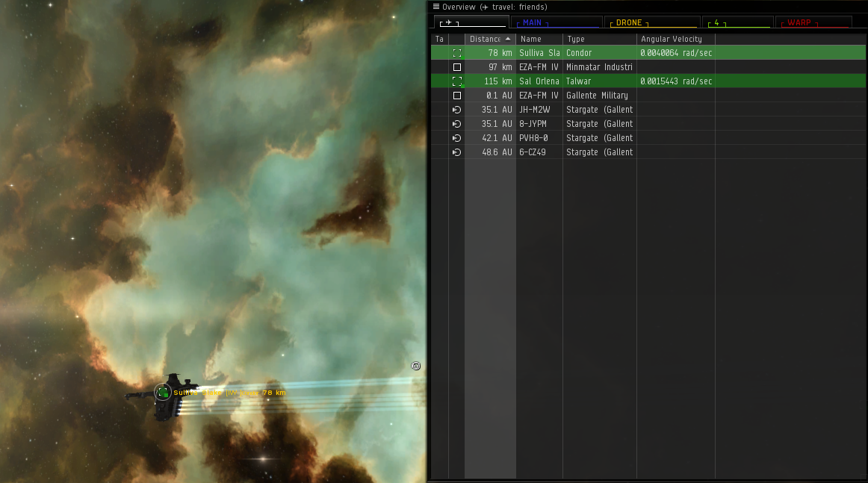Click the 42.1 AU distance value
The height and width of the screenshot is (483, 868).
497,138
